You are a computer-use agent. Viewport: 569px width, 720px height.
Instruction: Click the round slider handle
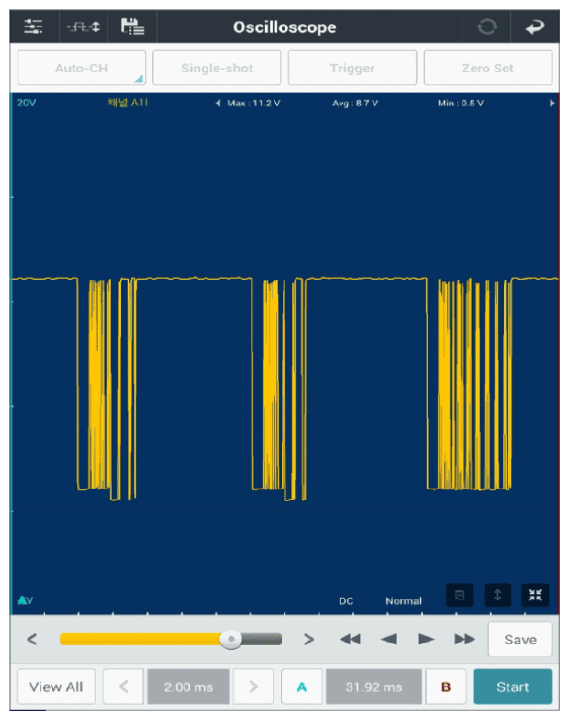(231, 639)
